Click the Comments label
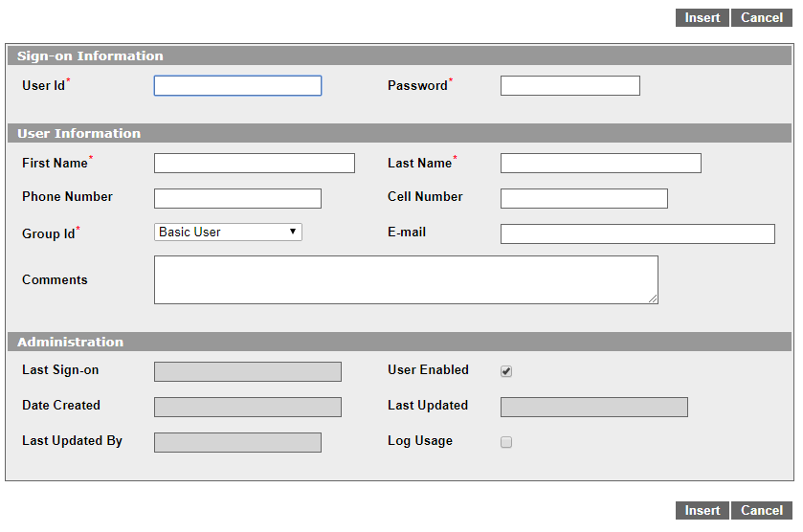 (x=55, y=279)
